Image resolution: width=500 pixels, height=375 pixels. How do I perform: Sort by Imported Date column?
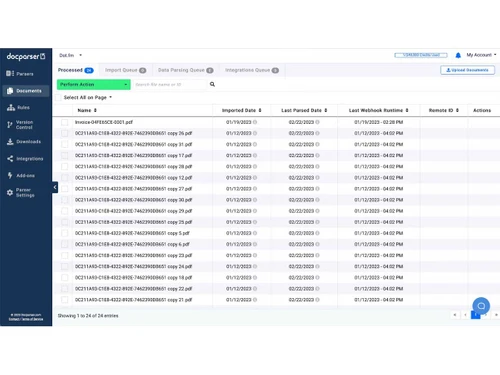coord(242,110)
